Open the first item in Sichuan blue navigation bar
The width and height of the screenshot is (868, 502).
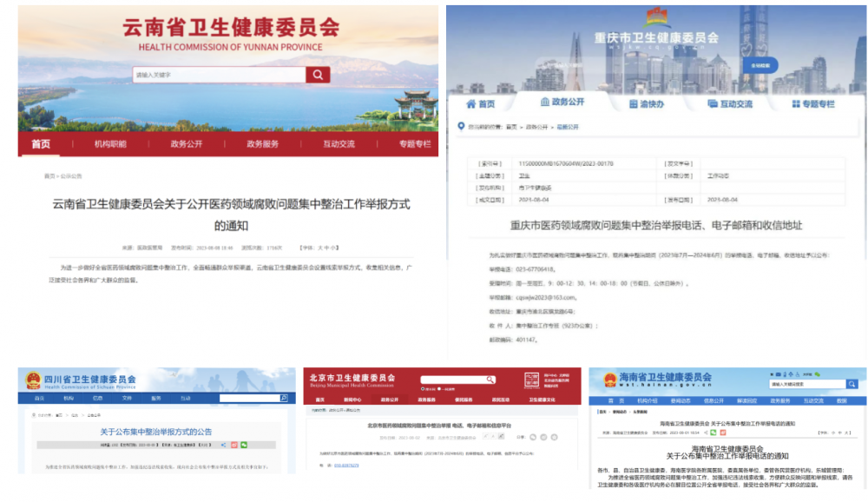tap(39, 399)
